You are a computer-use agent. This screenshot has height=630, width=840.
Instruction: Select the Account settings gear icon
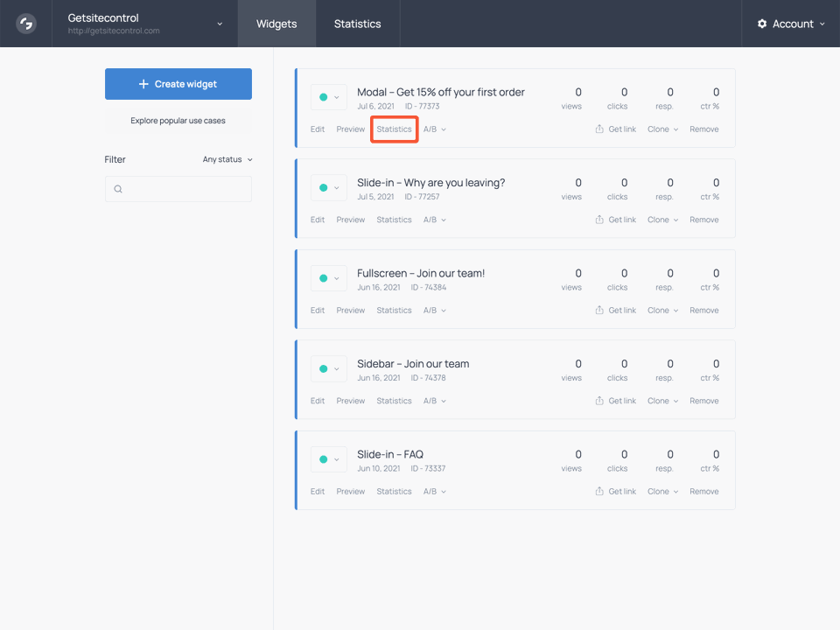(760, 24)
